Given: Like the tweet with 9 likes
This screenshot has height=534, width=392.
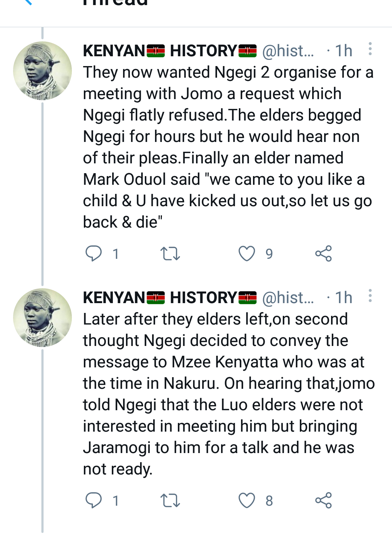Looking at the screenshot, I should 247,253.
